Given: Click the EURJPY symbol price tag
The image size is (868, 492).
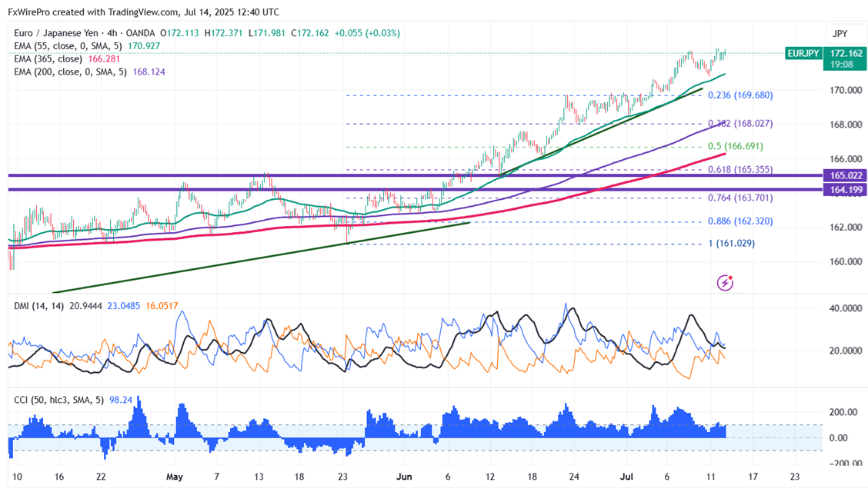Looking at the screenshot, I should tap(803, 54).
